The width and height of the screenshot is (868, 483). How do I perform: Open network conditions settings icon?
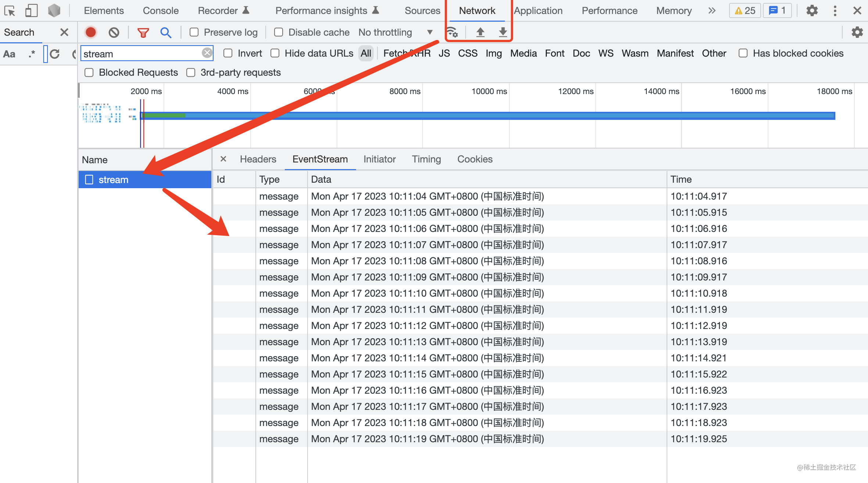pyautogui.click(x=453, y=32)
